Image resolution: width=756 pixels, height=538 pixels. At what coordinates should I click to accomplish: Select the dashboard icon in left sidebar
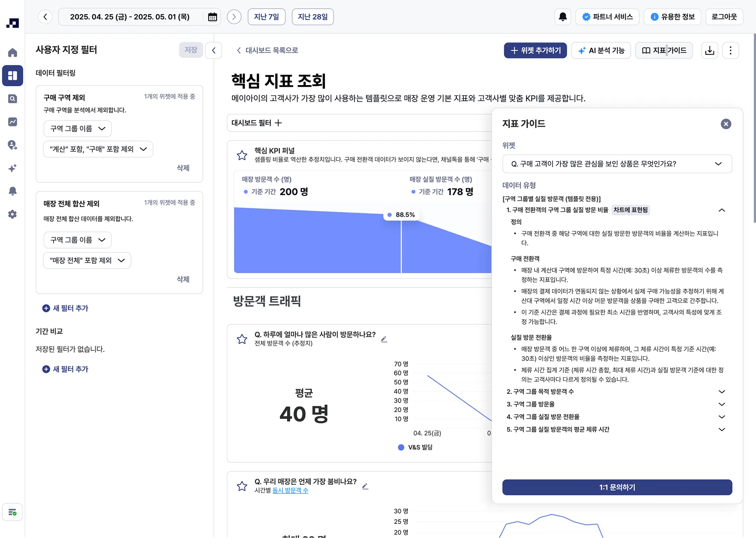tap(13, 76)
